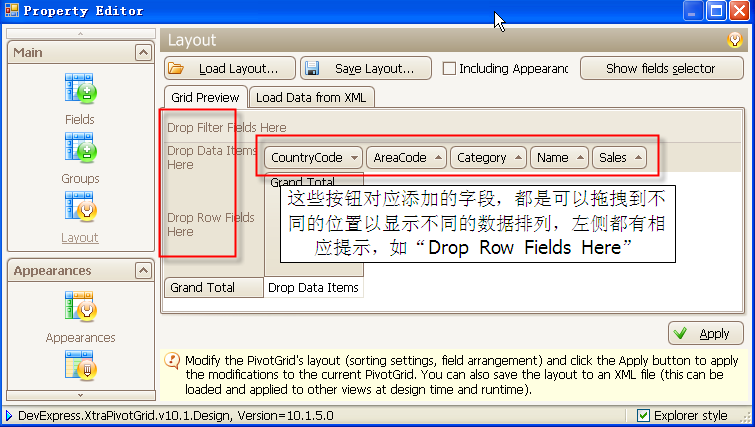
Task: Collapse the Appearances panel
Action: pos(143,271)
